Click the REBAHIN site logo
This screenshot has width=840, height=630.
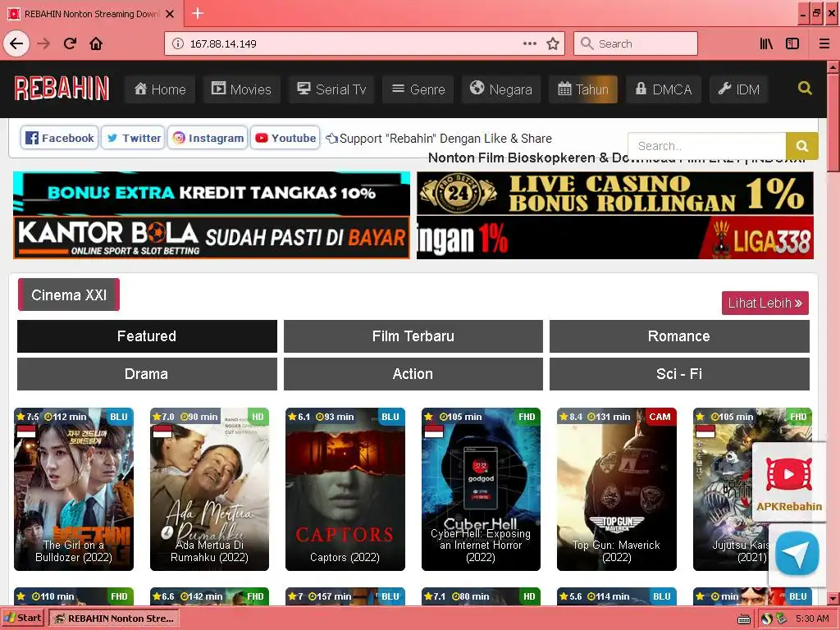(62, 89)
